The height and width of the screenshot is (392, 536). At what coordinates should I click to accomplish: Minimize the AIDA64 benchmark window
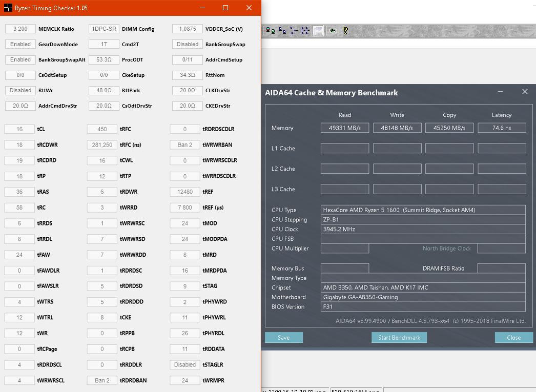coord(500,92)
